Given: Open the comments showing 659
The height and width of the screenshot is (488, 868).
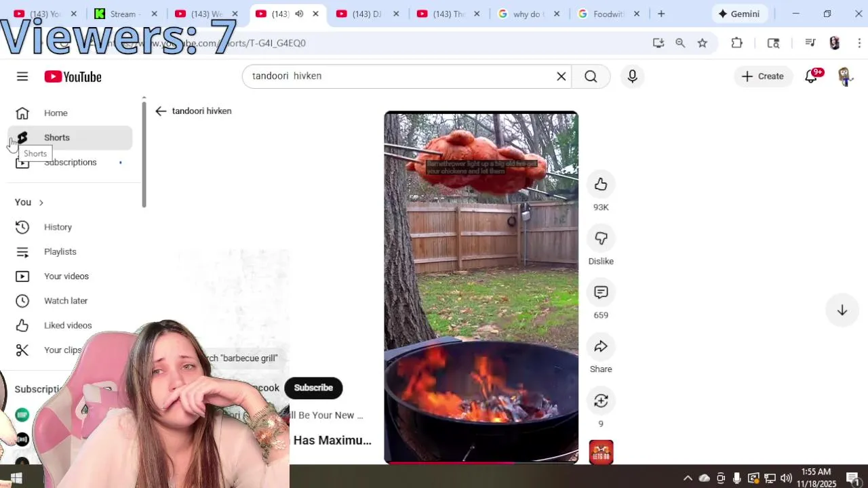Looking at the screenshot, I should coord(601,293).
